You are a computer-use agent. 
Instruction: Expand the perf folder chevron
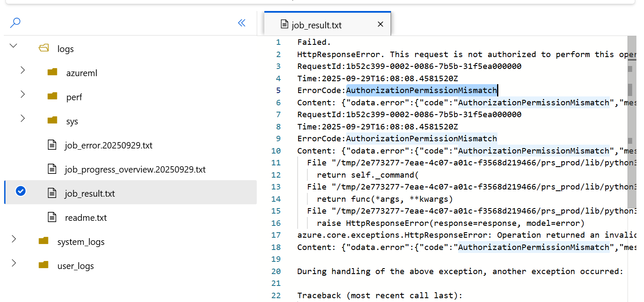[x=23, y=94]
